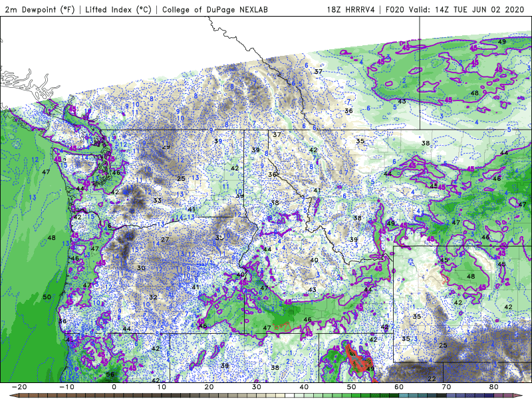Click the 70 label on the color scale
This screenshot has width=532, height=399.
tap(446, 387)
